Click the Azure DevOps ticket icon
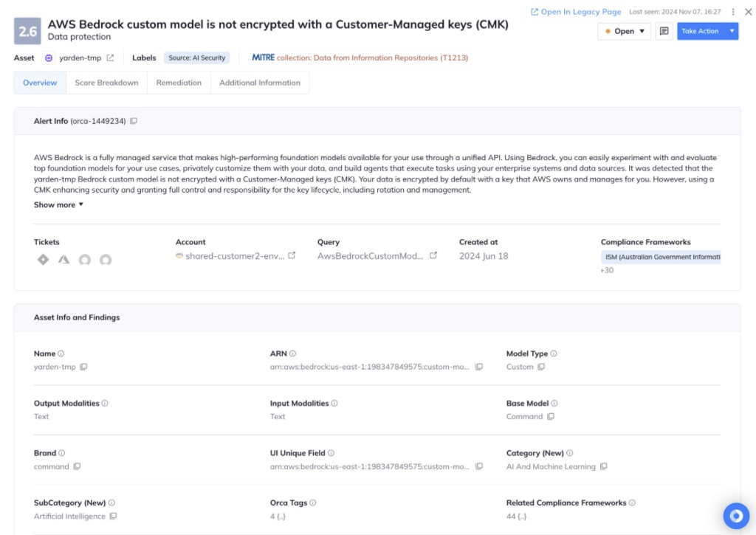 pos(63,259)
